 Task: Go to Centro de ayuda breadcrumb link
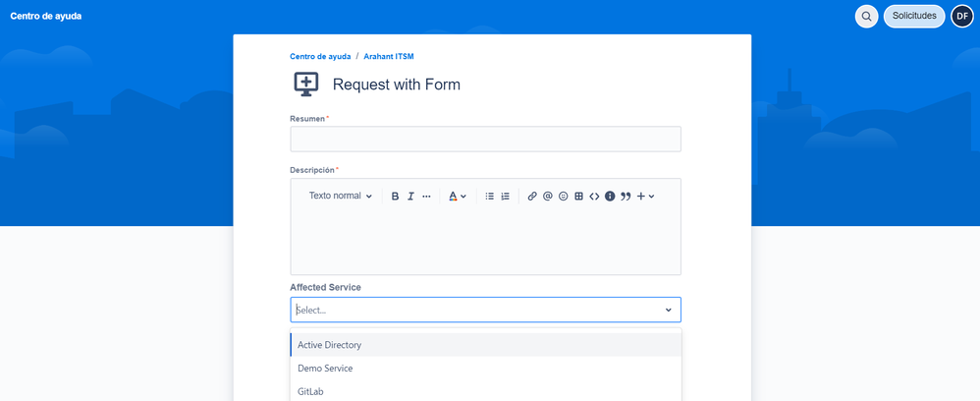(320, 56)
